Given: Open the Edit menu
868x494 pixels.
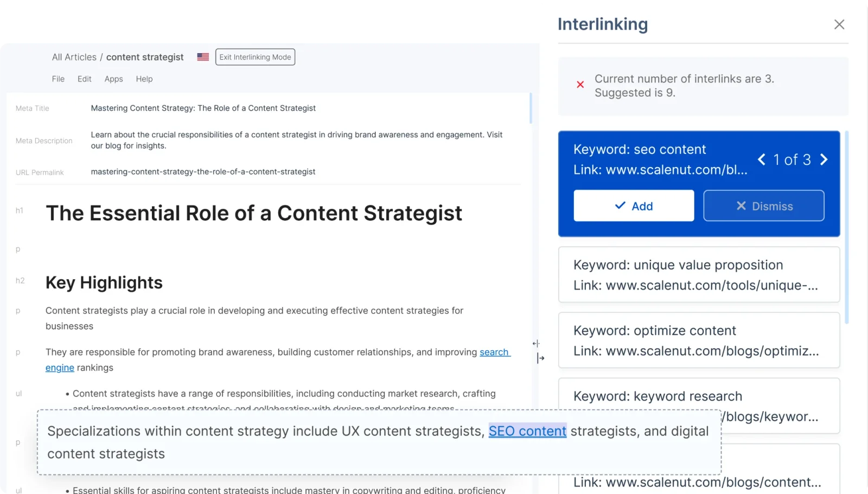Looking at the screenshot, I should click(x=84, y=79).
